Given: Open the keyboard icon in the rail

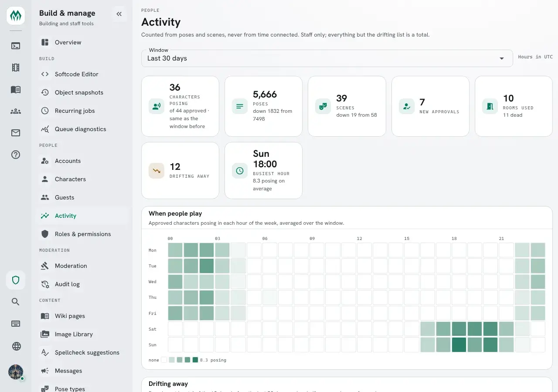Looking at the screenshot, I should pos(16,324).
